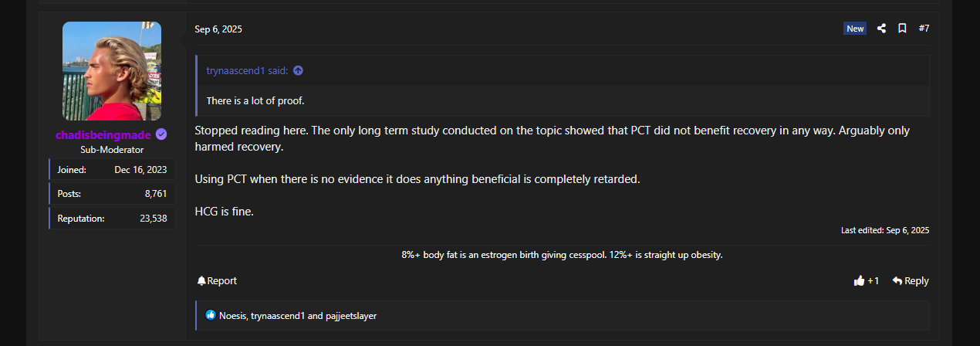
Task: Open the chadisbeingmade username profile link
Action: [103, 135]
